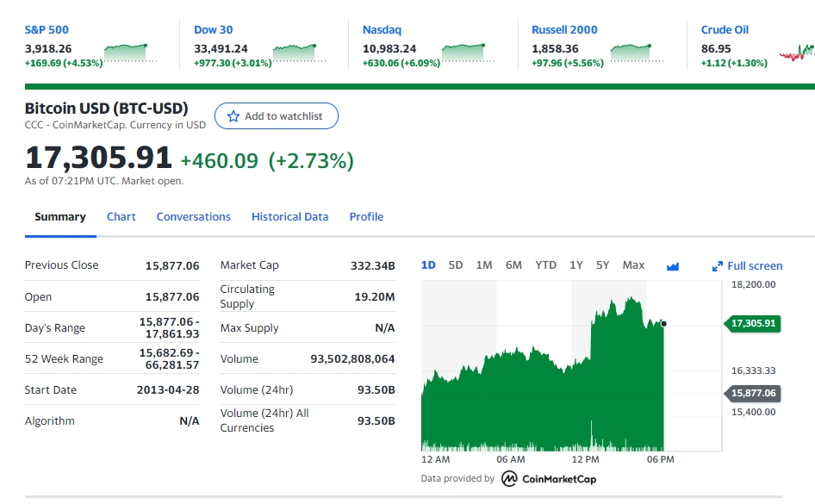Open the Dow 30 index link

pos(213,29)
